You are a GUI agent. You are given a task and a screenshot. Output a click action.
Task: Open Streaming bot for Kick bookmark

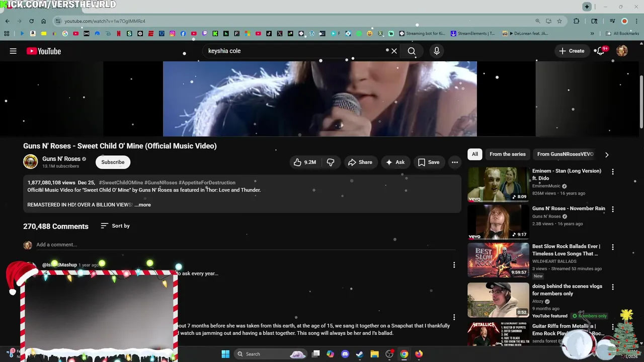(x=422, y=34)
